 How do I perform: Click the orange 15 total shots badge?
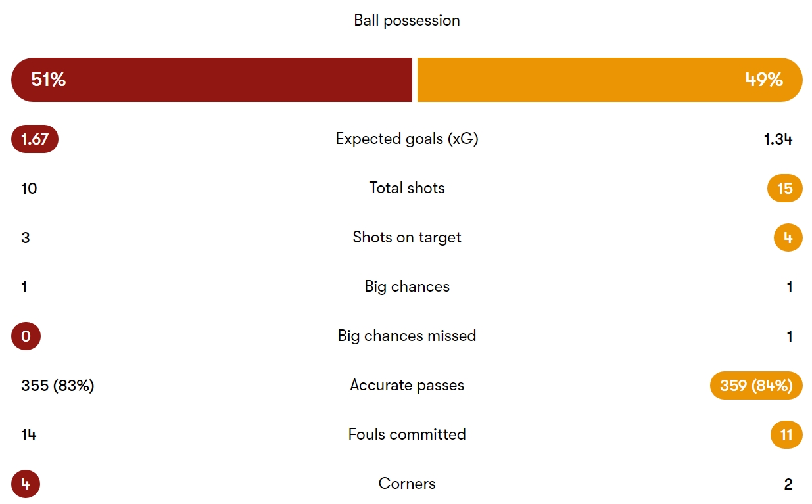tap(785, 189)
